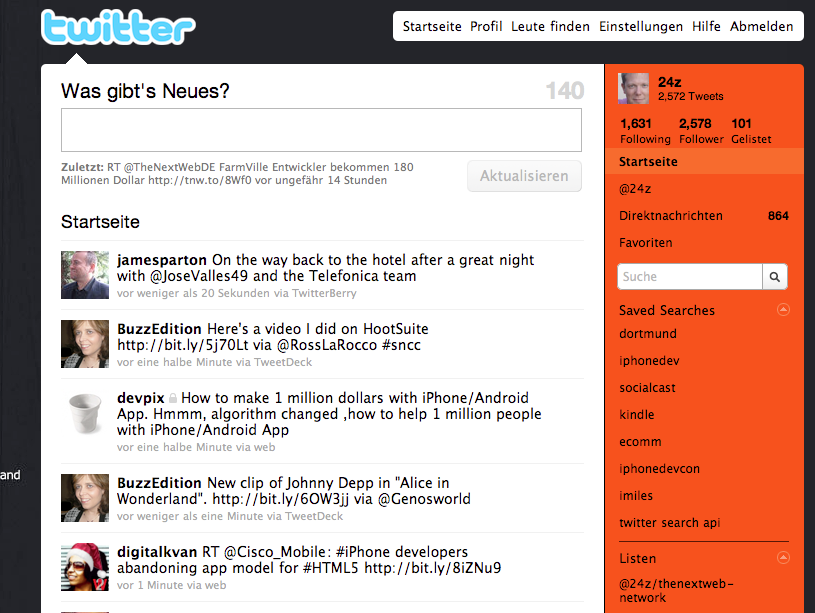Click Abmelden to log out
The height and width of the screenshot is (613, 815).
(761, 27)
